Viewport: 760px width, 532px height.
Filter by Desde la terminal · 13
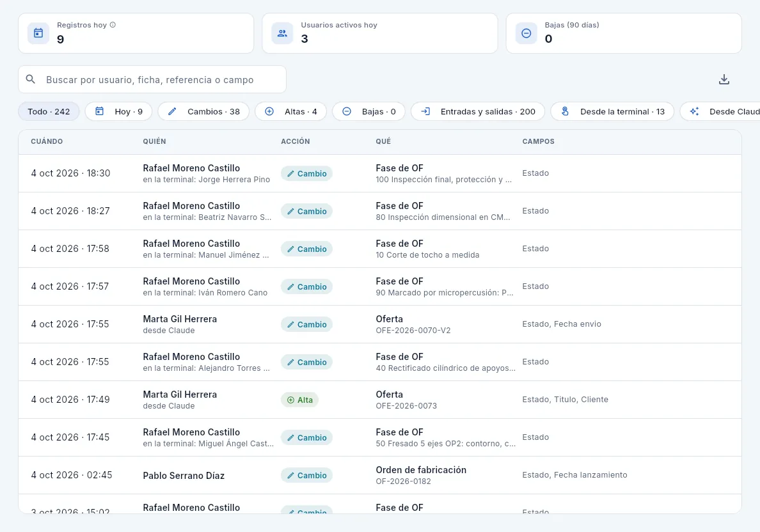612,111
